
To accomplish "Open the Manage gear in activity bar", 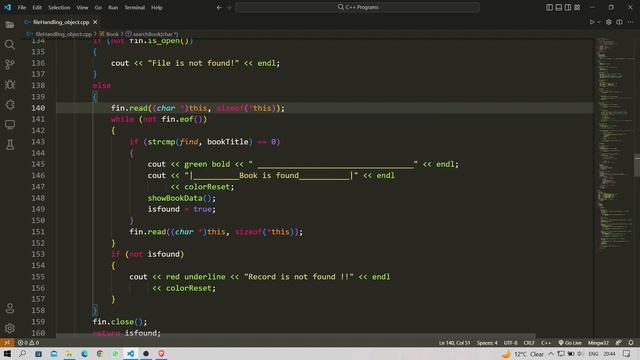I will point(10,328).
